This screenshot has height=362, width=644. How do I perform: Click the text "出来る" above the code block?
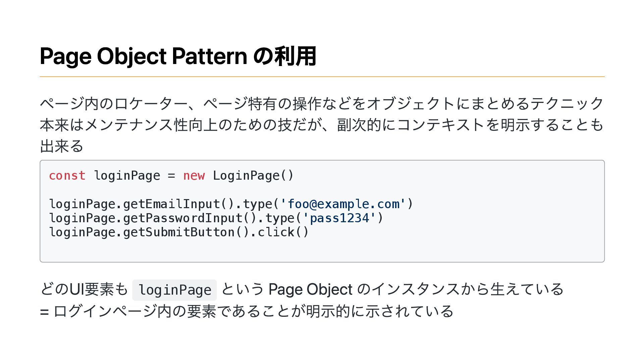coord(62,146)
